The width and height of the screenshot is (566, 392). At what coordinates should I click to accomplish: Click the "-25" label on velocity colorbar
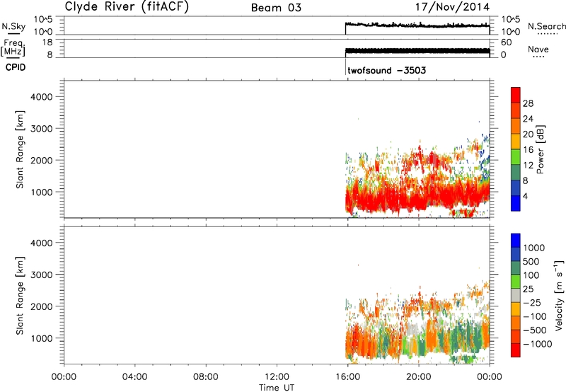(x=532, y=302)
